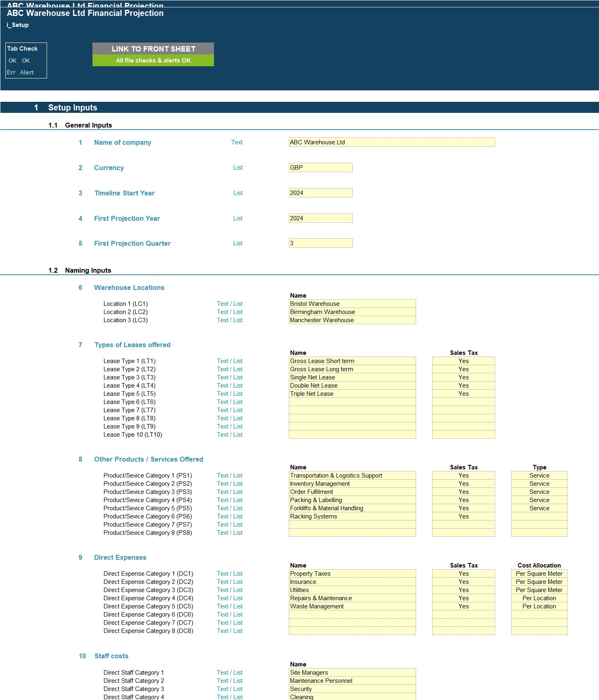
Task: Click the Naming Inputs subsection title
Action: [88, 270]
